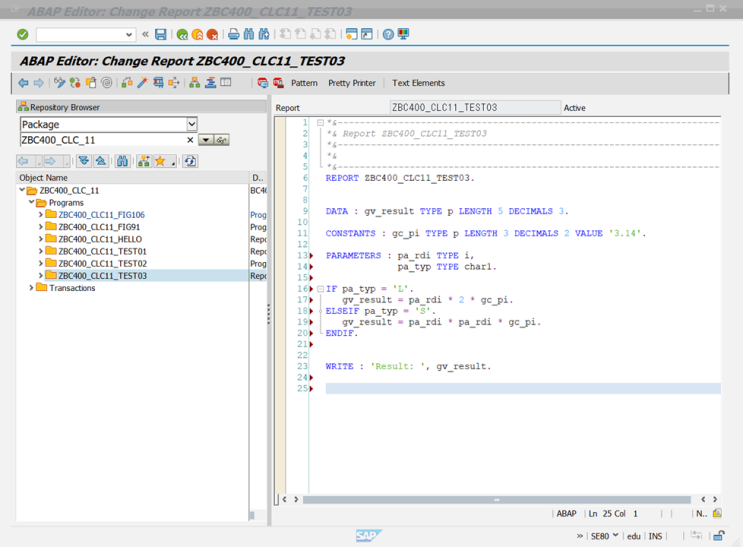Toggle Display/Change mode icon
The image size is (743, 547).
[59, 83]
